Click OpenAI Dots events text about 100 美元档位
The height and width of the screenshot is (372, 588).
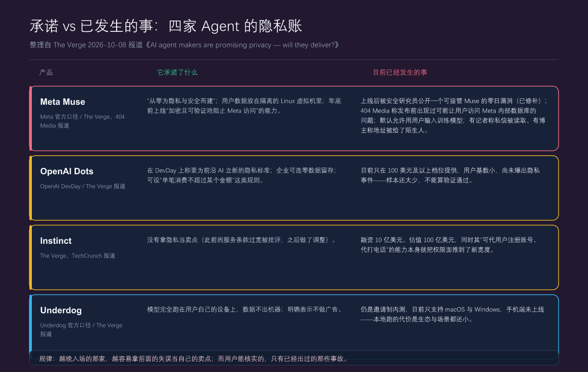tap(450, 175)
